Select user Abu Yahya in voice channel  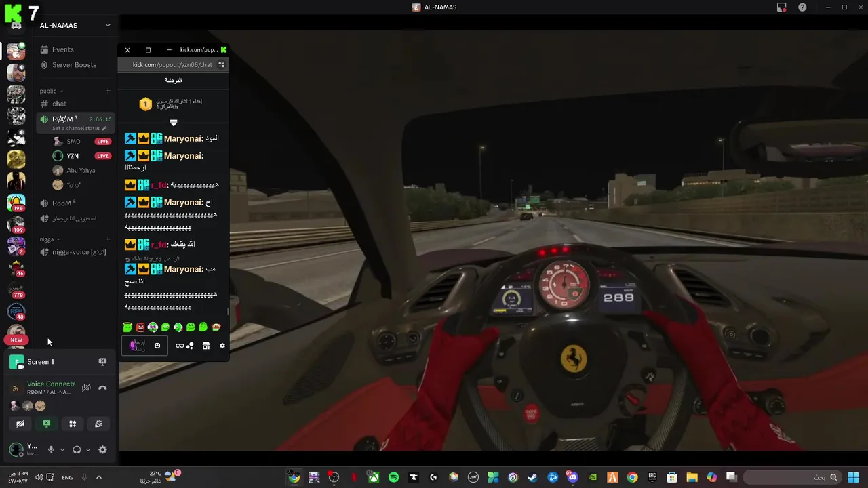(x=81, y=171)
